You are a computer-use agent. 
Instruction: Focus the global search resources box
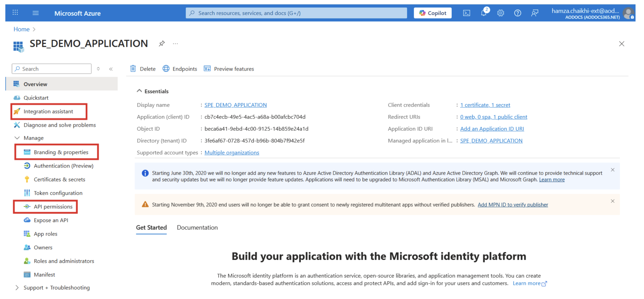point(296,13)
